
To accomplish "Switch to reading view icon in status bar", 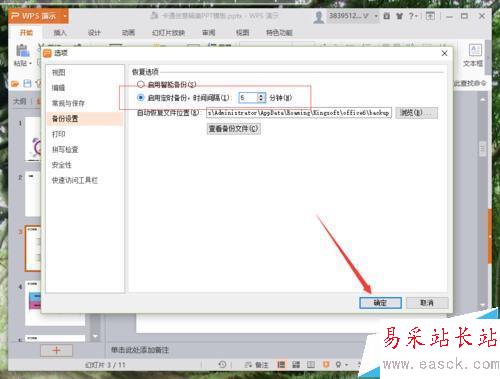I will point(311,364).
